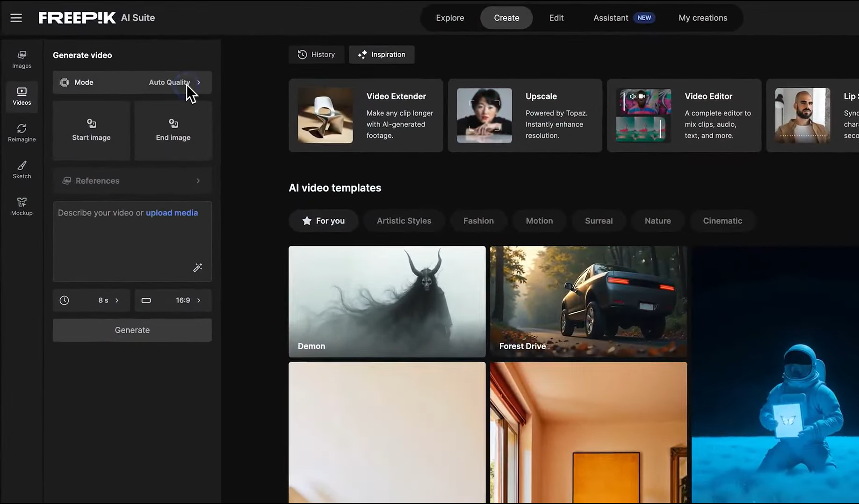Click the upload media link
859x504 pixels.
click(172, 212)
